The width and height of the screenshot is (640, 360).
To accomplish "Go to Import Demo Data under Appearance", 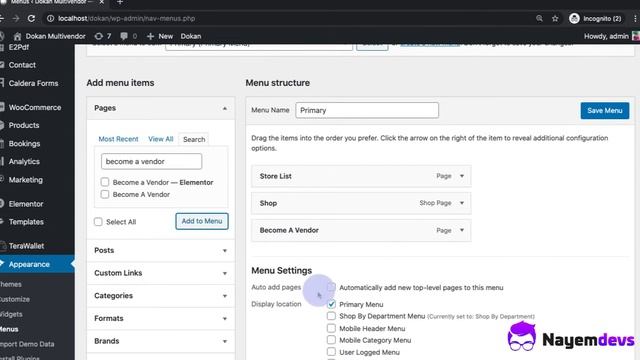I will (27, 344).
